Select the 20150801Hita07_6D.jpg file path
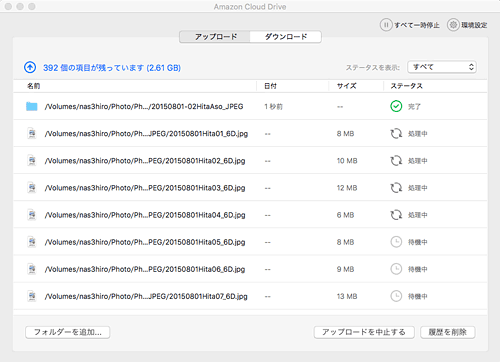This screenshot has height=362, width=500. 146,296
